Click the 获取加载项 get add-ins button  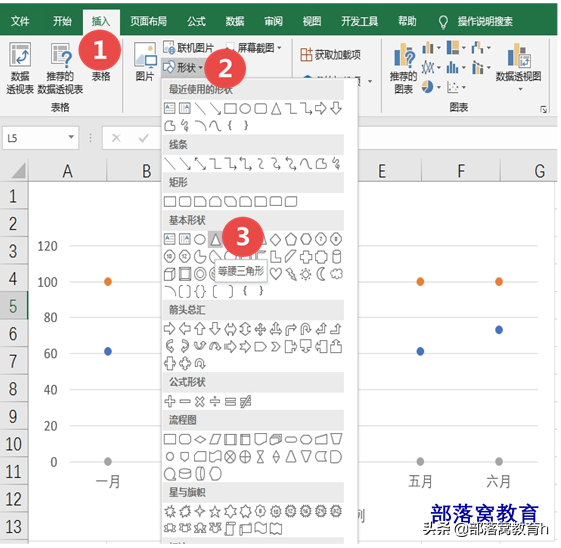point(330,55)
